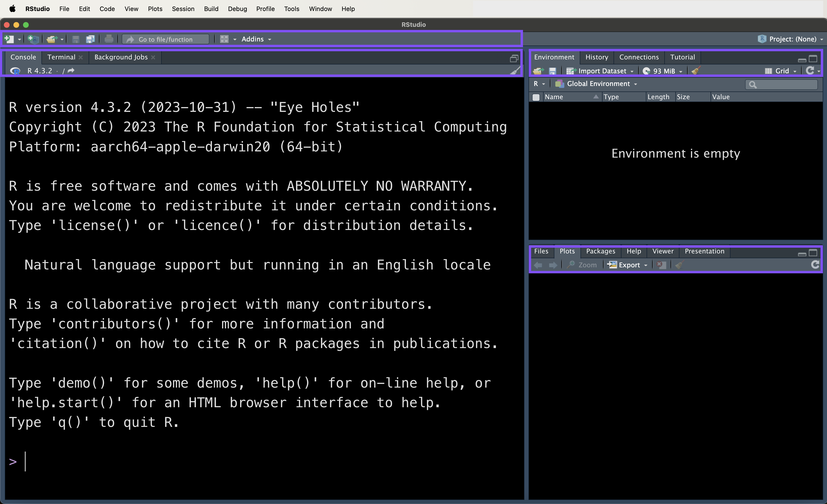Viewport: 827px width, 504px height.
Task: Switch to the Viewer tab
Action: (x=663, y=251)
